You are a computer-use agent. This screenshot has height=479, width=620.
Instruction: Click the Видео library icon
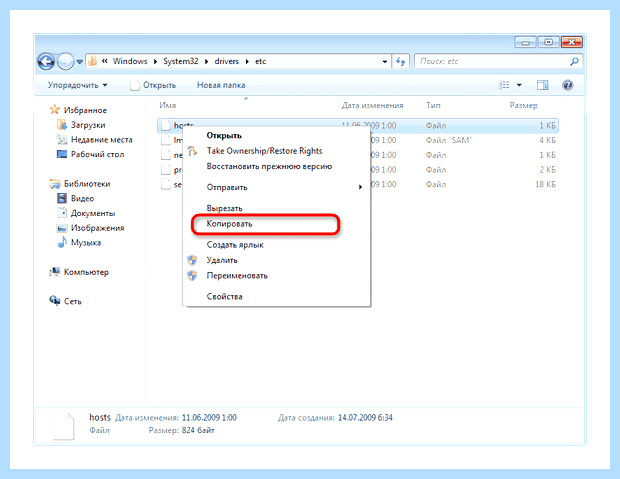[x=62, y=198]
